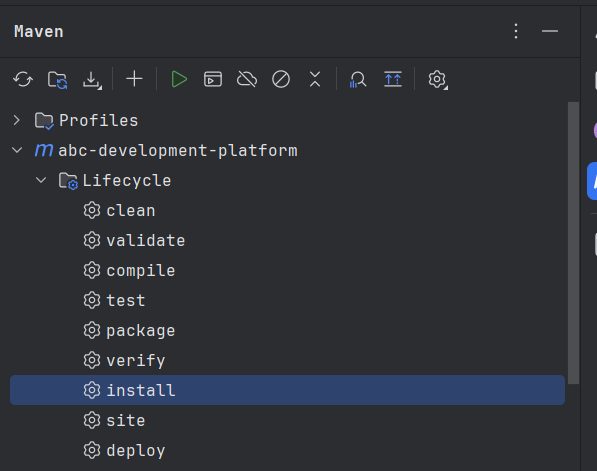Select the compile lifecycle goal
The height and width of the screenshot is (471, 597).
click(x=287, y=270)
